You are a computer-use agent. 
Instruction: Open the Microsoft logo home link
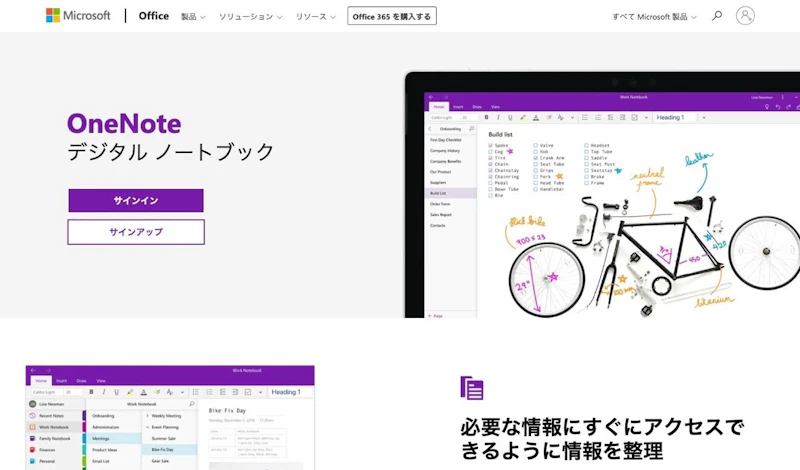point(78,15)
